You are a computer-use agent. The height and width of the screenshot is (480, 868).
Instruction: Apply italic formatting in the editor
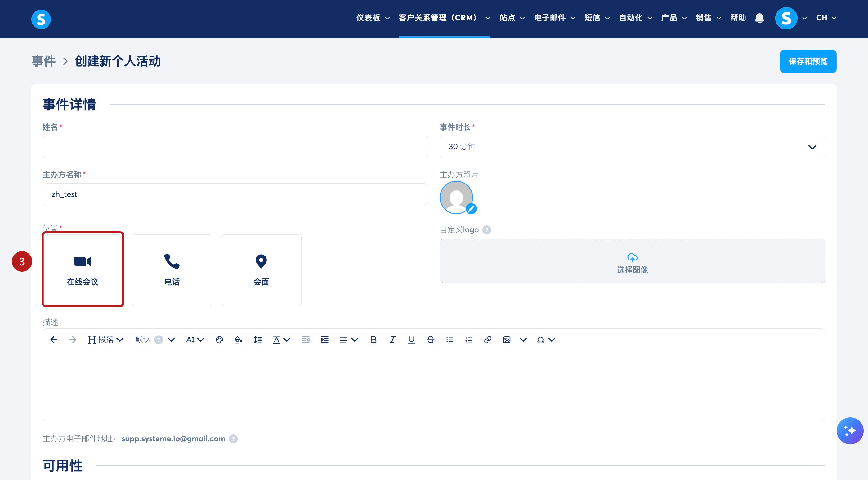coord(392,340)
